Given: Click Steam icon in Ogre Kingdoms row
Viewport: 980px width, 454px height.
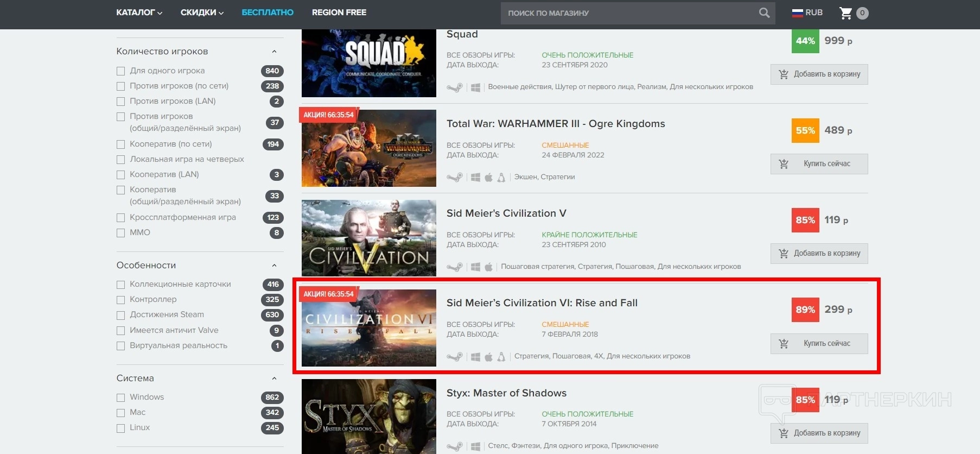Looking at the screenshot, I should click(455, 177).
